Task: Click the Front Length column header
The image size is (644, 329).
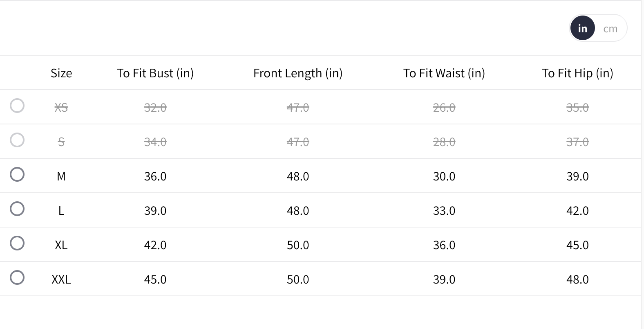Action: coord(298,73)
